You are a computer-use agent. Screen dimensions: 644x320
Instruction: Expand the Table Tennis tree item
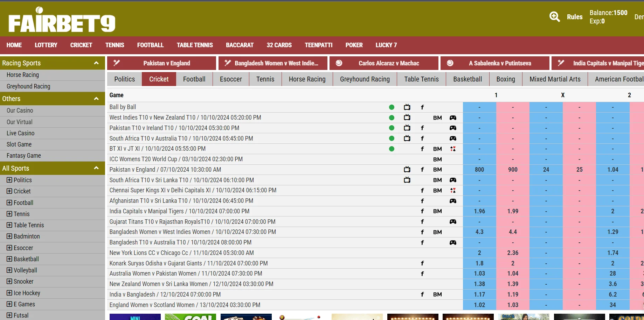(x=9, y=225)
